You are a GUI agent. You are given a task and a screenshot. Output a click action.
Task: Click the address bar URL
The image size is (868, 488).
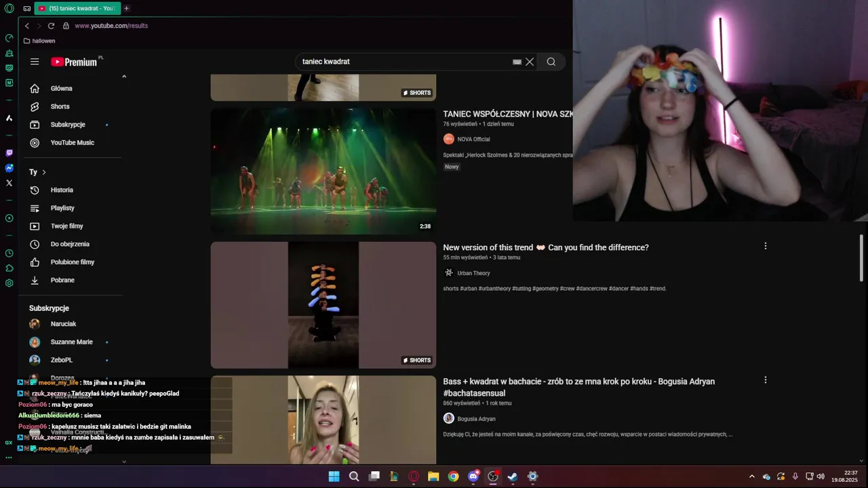point(111,26)
